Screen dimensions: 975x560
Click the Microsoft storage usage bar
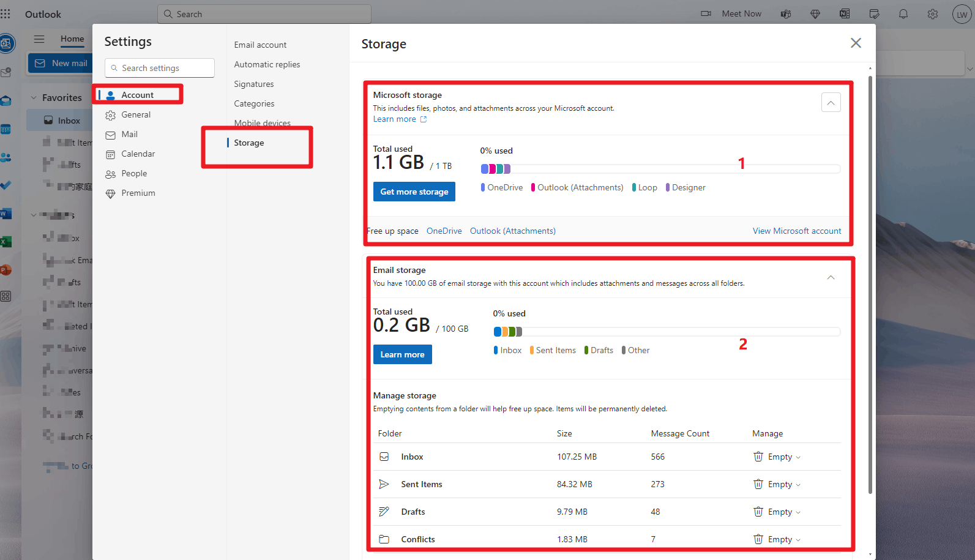click(x=660, y=169)
